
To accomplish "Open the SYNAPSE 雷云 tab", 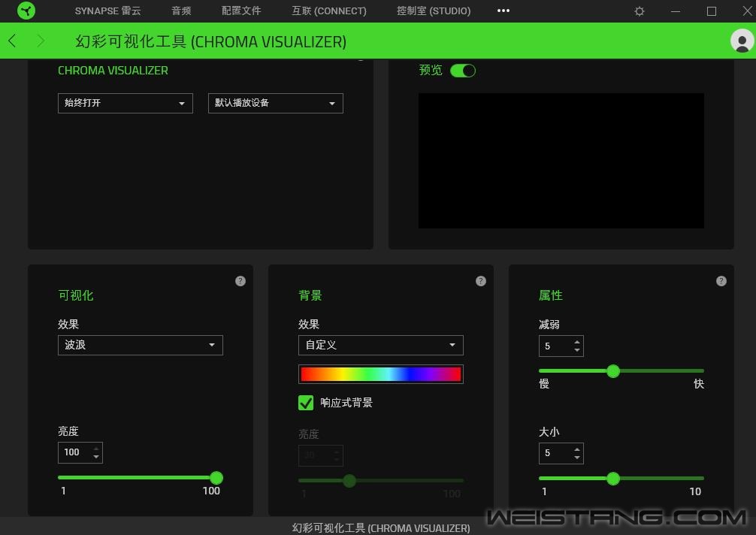I will tap(108, 11).
